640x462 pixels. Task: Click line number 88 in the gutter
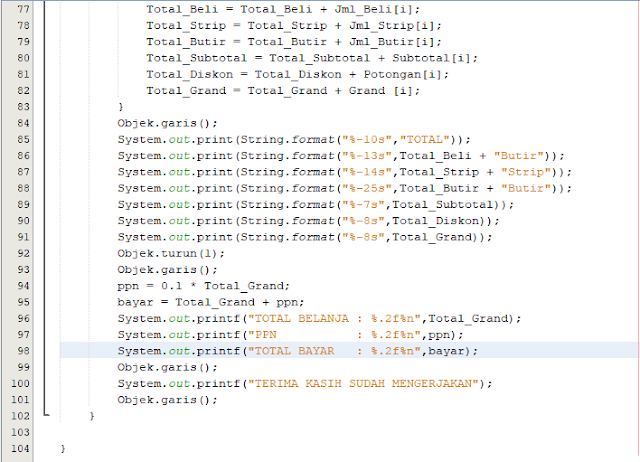(x=23, y=188)
